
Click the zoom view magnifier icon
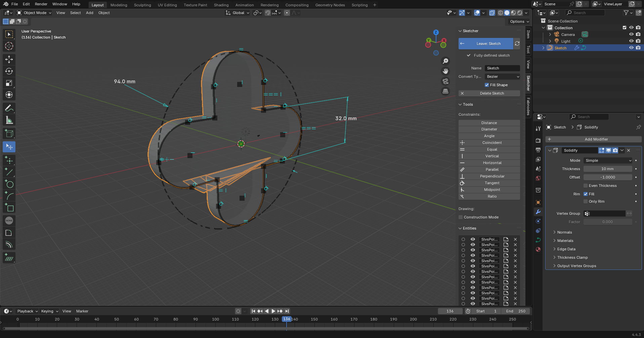pos(445,61)
